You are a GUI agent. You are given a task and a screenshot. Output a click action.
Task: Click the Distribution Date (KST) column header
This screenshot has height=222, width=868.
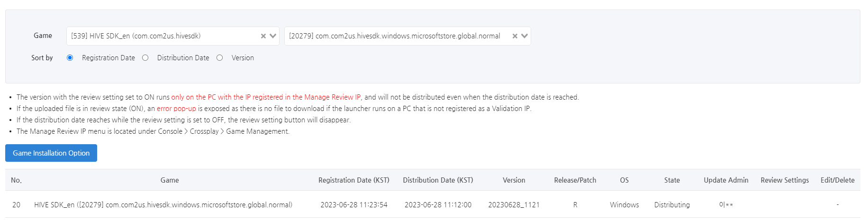(x=438, y=180)
